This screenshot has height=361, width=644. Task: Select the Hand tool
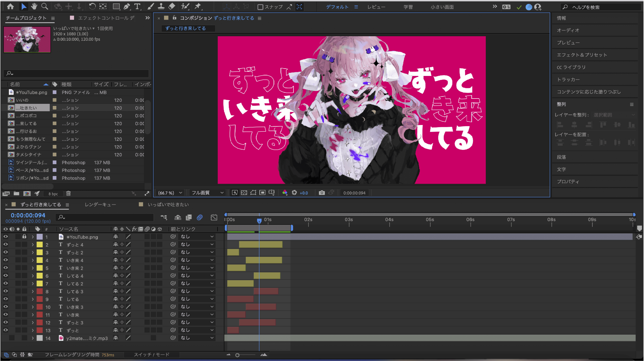34,7
